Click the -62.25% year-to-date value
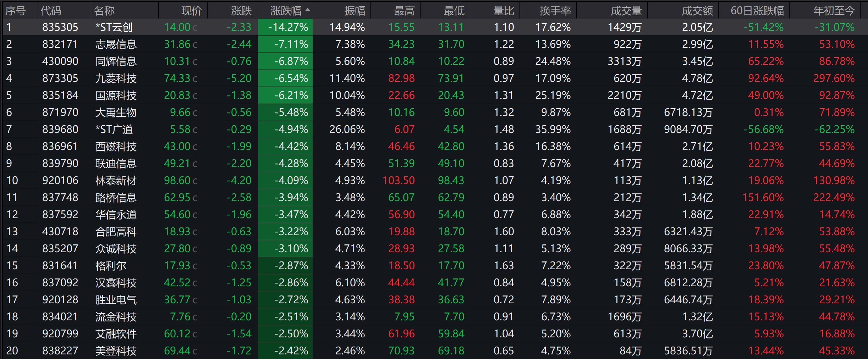Viewport: 868px width, 359px height. click(x=835, y=129)
